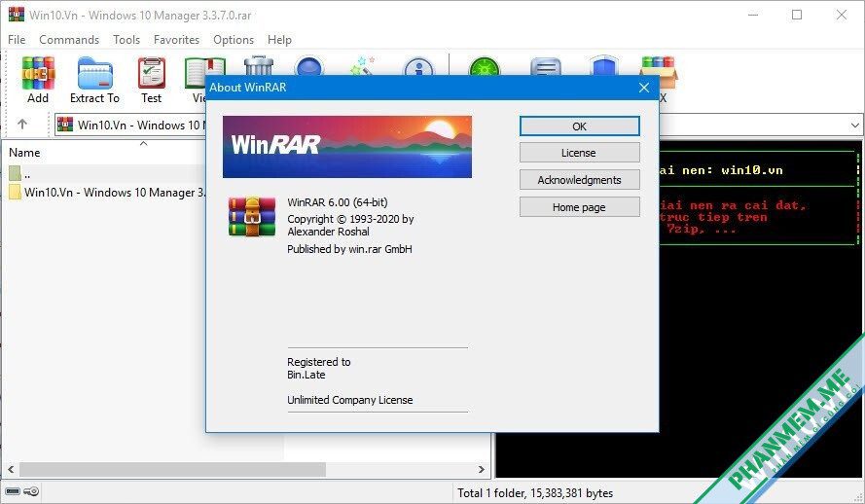Click the key icon in status bar
Screen dimensions: 865x504
(31, 491)
